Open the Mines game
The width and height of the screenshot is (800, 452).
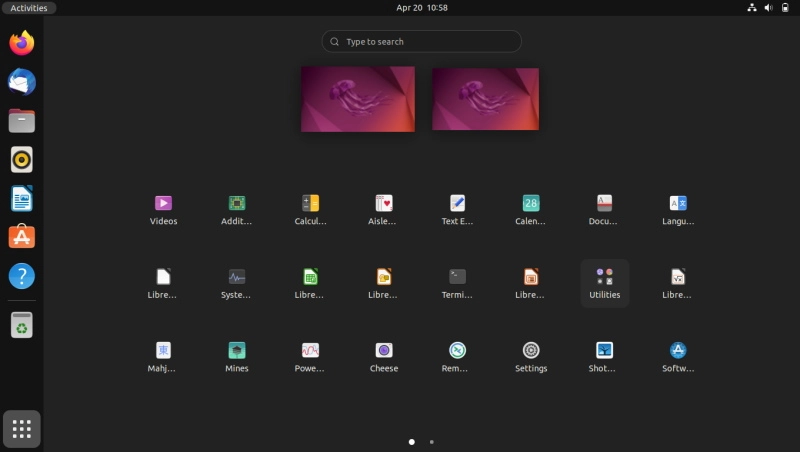237,357
